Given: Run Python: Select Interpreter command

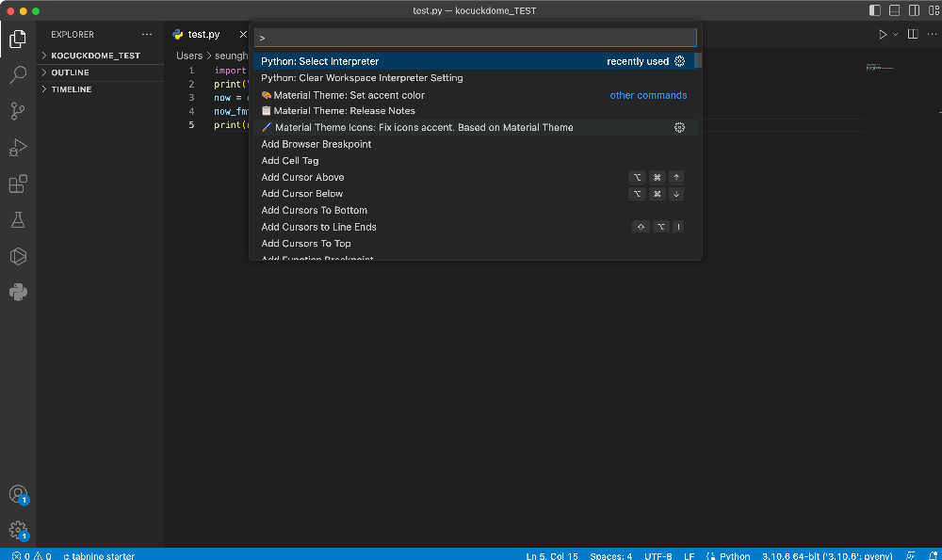Looking at the screenshot, I should pyautogui.click(x=474, y=61).
